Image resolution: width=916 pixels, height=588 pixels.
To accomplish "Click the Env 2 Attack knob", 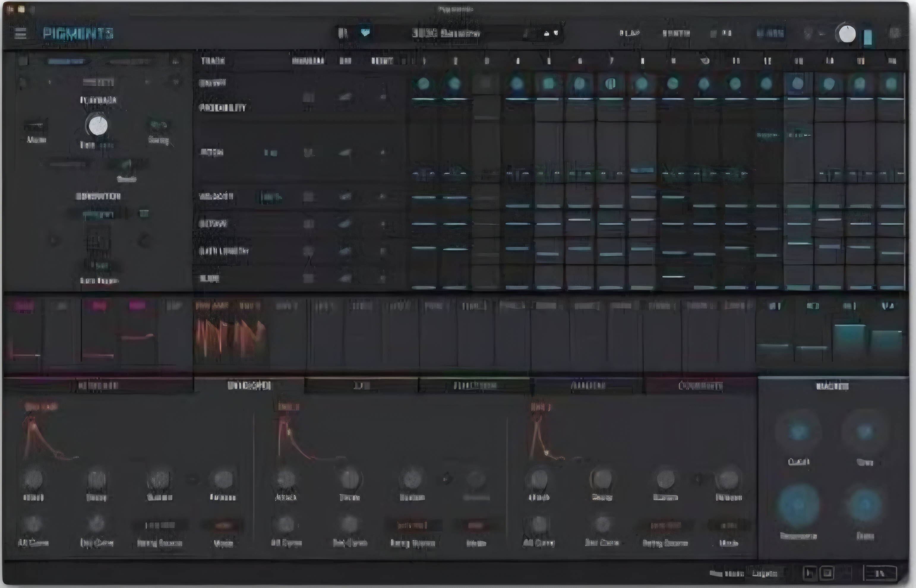I will point(286,480).
